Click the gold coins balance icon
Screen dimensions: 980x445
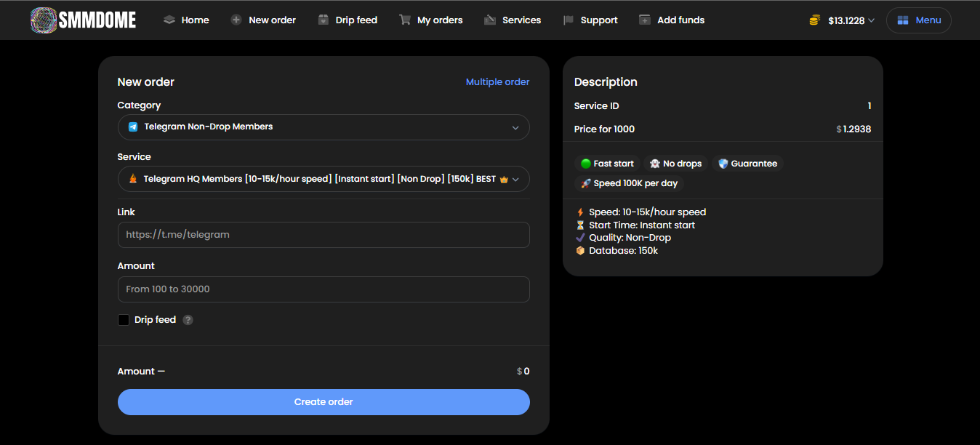point(815,20)
